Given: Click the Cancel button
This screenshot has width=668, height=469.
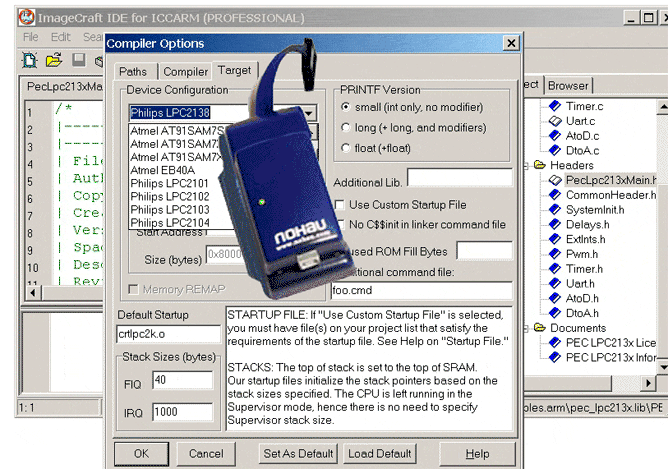Looking at the screenshot, I should point(206,454).
